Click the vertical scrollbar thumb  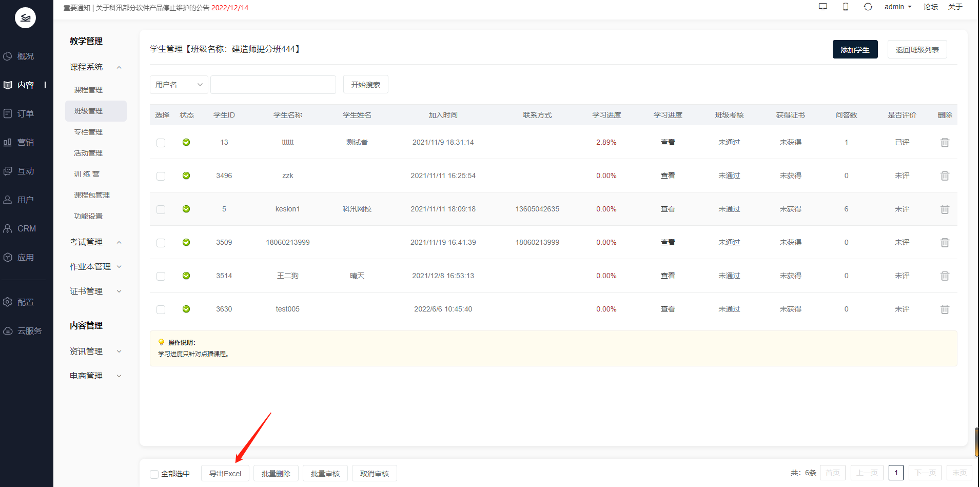976,442
